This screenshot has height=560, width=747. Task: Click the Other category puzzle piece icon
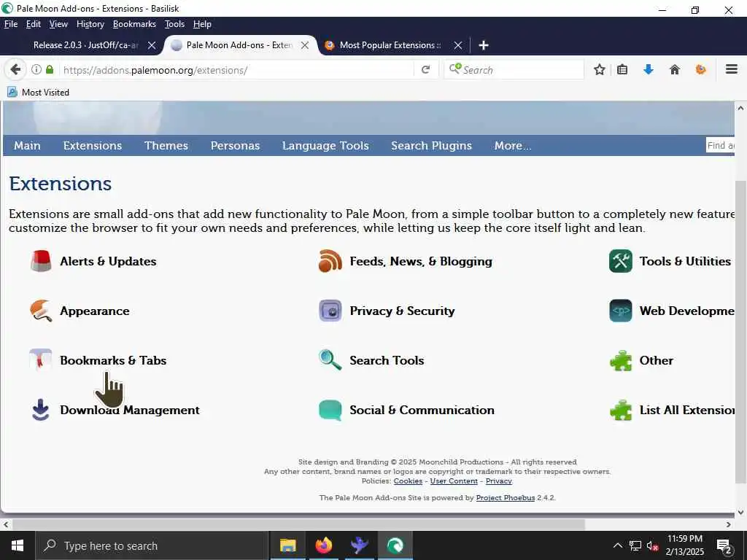coord(620,360)
